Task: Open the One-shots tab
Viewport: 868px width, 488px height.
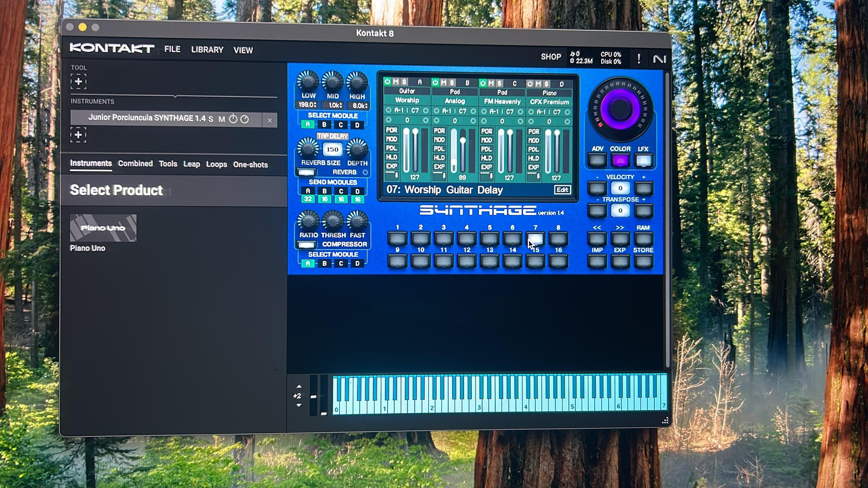Action: coord(250,164)
